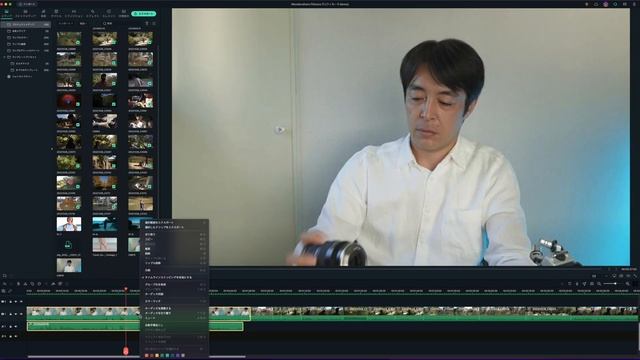
Task: Select the green file icon media item
Action: click(69, 245)
